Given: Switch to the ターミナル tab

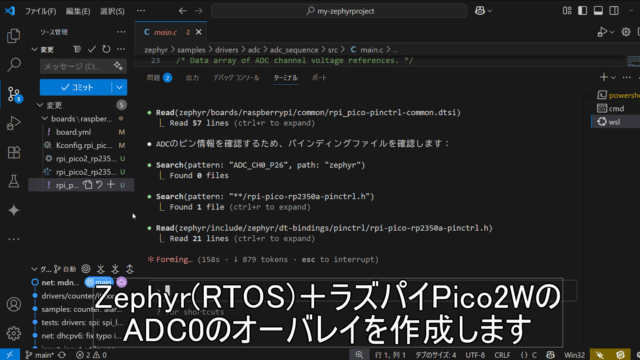Looking at the screenshot, I should click(x=285, y=78).
